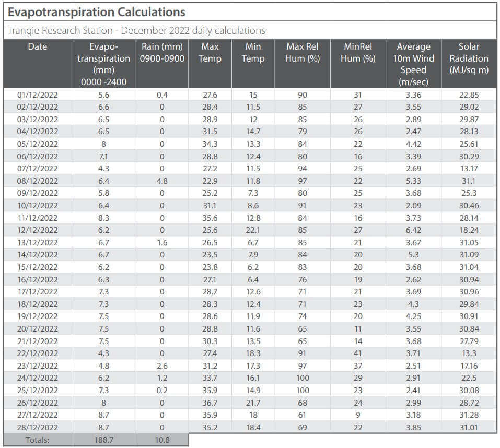This screenshot has height=448, width=500.
Task: Select the Totals label cell
Action: [38, 440]
